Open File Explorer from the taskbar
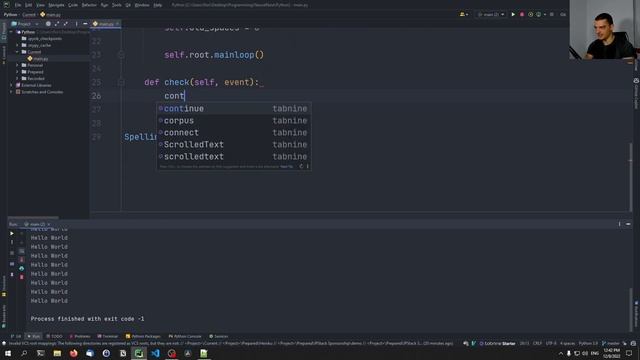The image size is (640, 360). click(57, 353)
